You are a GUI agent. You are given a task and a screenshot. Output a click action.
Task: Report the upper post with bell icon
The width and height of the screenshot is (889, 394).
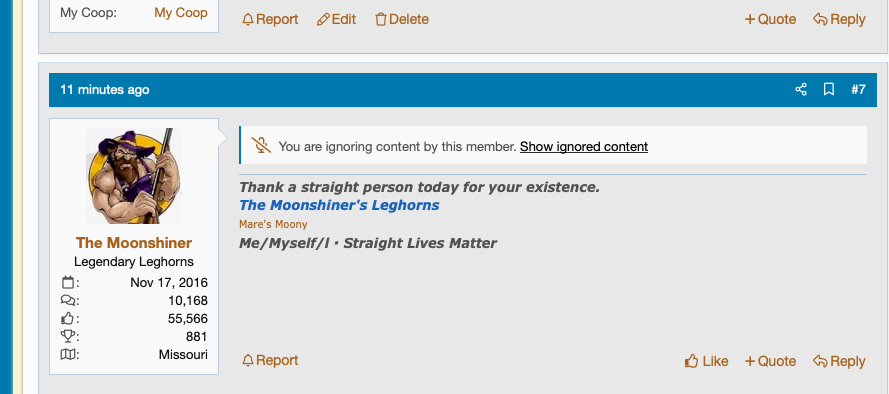(270, 19)
